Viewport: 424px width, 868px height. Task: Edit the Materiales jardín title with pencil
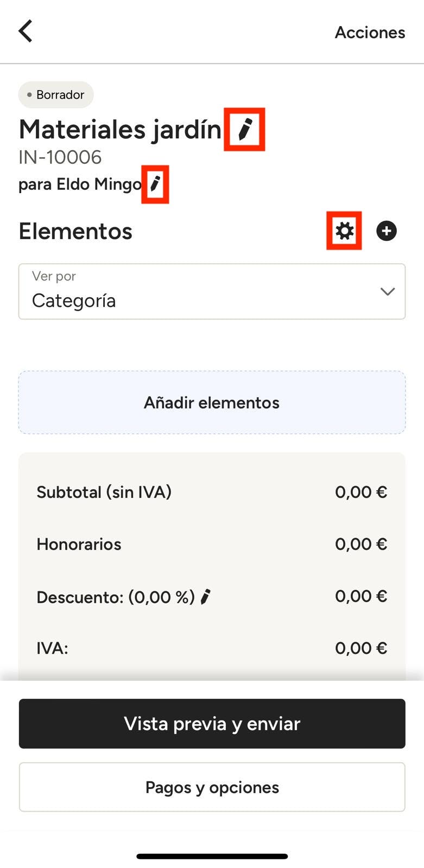[245, 129]
